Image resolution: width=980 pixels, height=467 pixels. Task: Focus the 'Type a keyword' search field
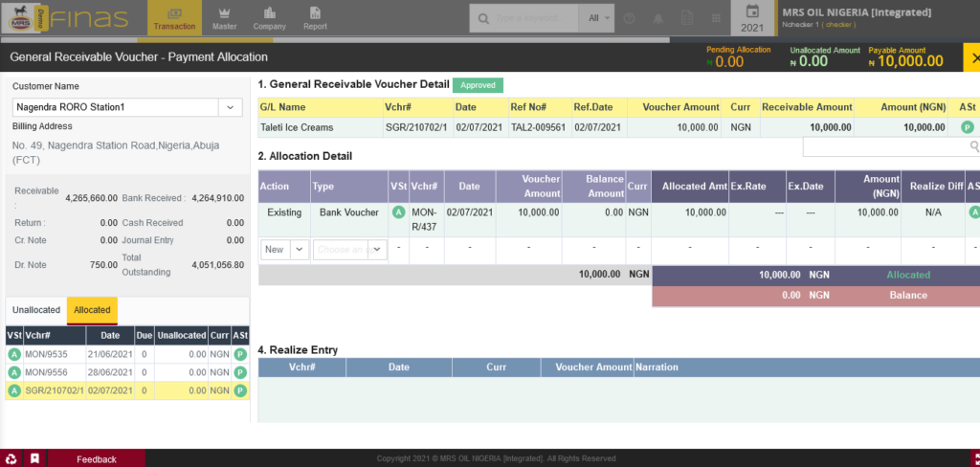click(535, 19)
